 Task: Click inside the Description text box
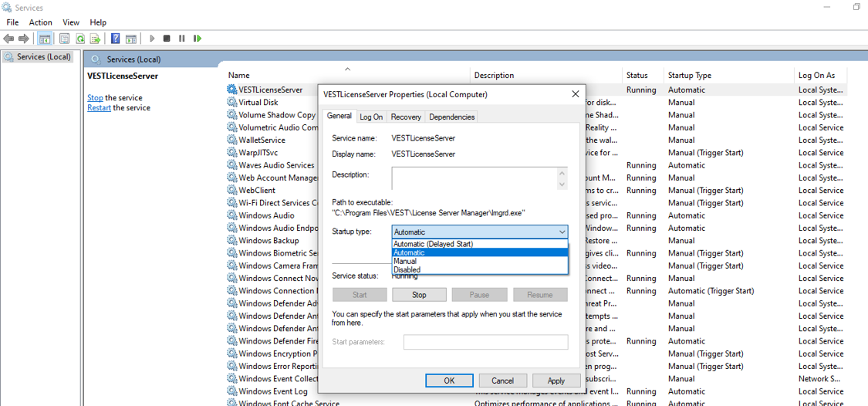[475, 178]
